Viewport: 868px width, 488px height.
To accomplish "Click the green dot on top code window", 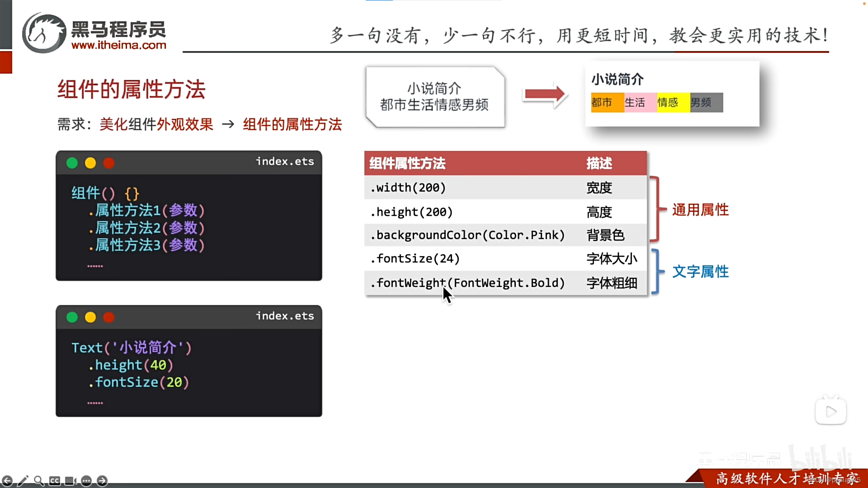I will pos(72,163).
